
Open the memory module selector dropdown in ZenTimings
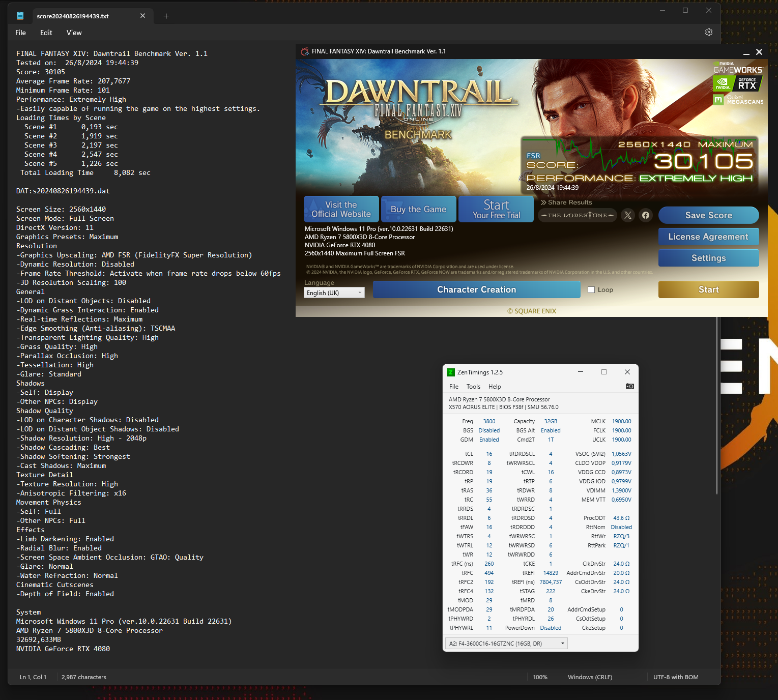[x=506, y=644]
